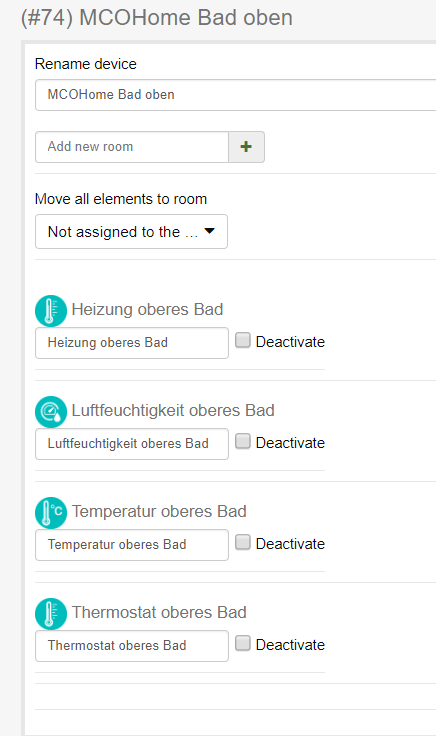Focus the Rename device text field
Screen dimensions: 436x736
(x=236, y=95)
